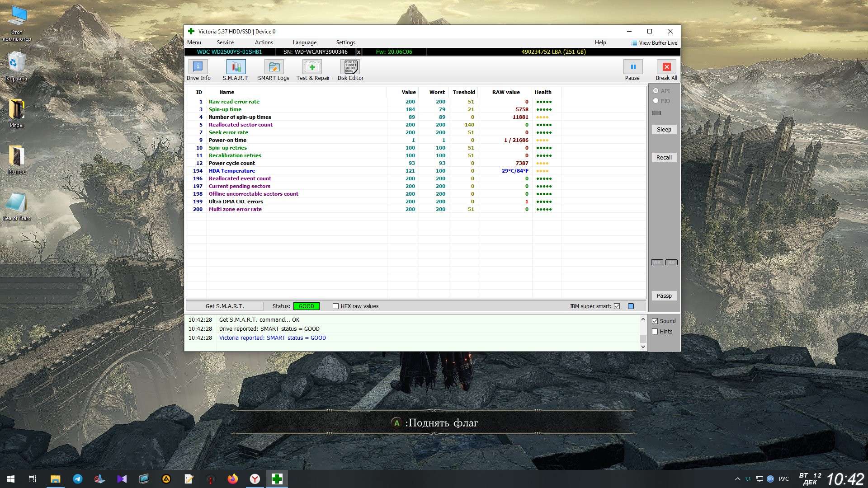The height and width of the screenshot is (488, 868).
Task: Open the Test & Repair section
Action: click(312, 67)
